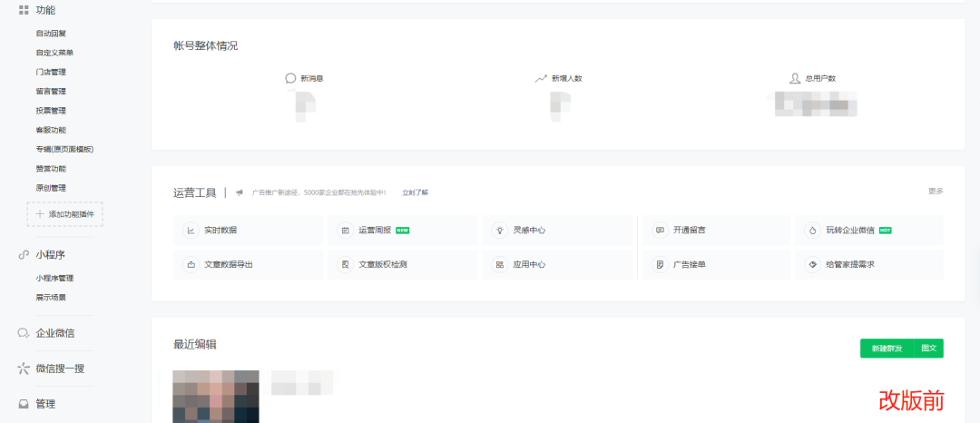Open the 文章数据导出 tool tile

tap(248, 264)
